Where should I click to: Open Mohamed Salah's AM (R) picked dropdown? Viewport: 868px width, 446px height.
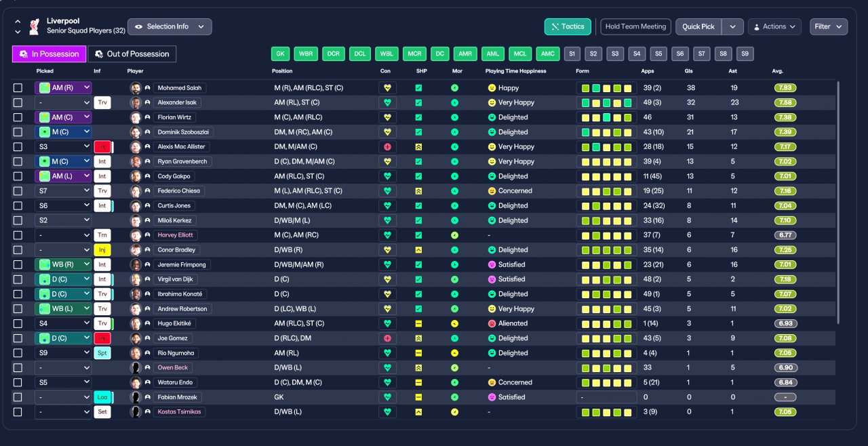63,88
